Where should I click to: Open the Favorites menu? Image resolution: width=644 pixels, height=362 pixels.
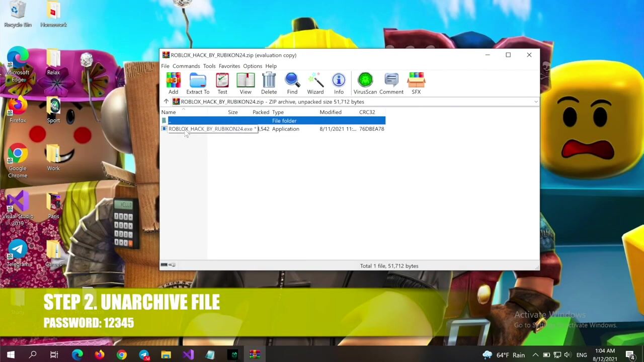pos(229,66)
